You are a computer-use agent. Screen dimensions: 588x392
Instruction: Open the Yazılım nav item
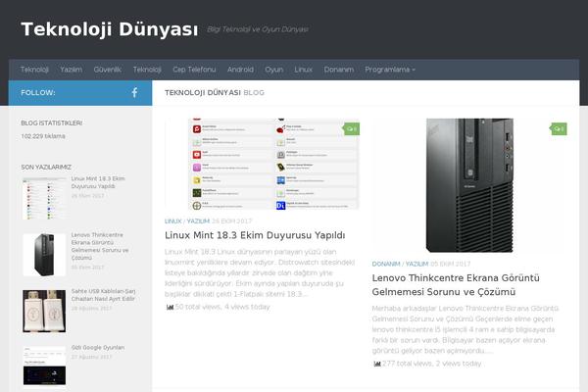[72, 70]
